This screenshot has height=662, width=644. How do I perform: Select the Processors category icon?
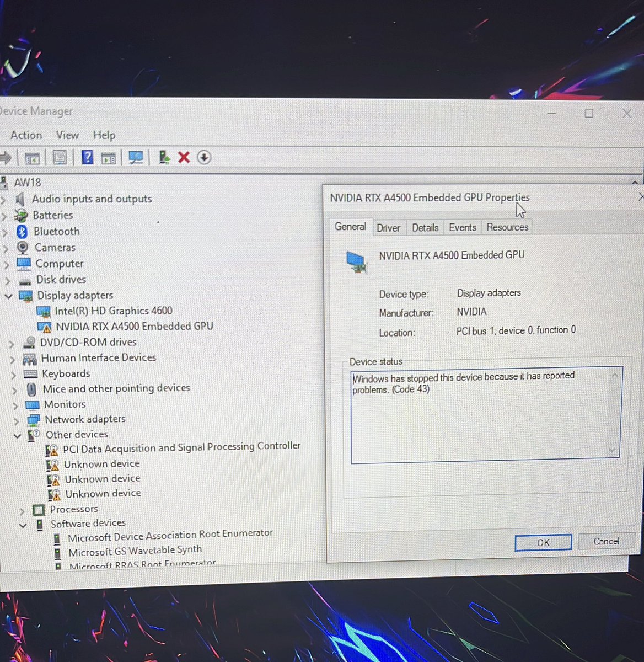39,510
